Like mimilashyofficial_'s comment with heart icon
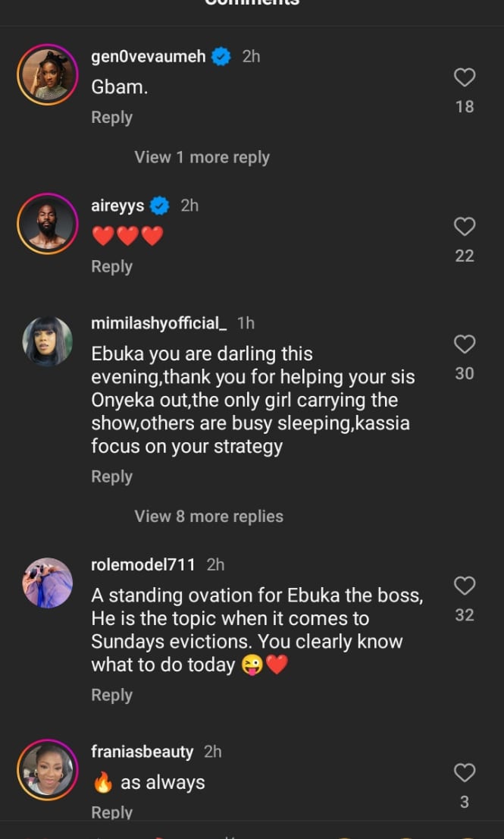Image resolution: width=504 pixels, height=839 pixels. pyautogui.click(x=465, y=344)
